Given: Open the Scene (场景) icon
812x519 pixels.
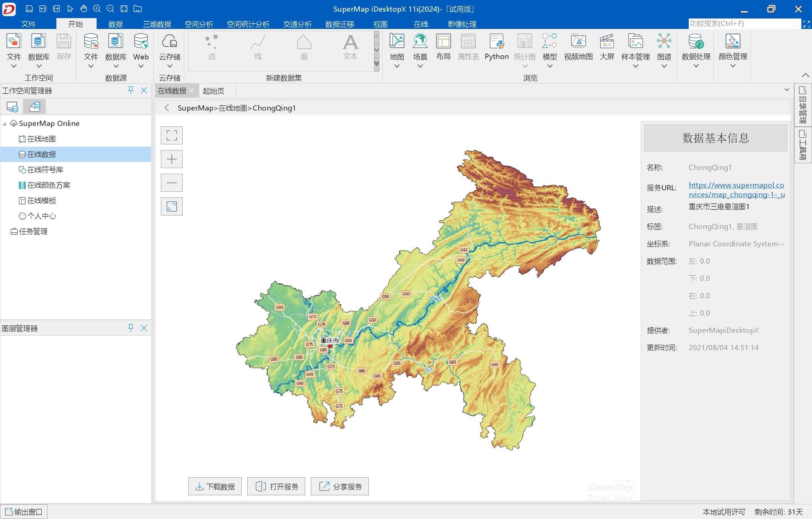Looking at the screenshot, I should click(x=420, y=41).
